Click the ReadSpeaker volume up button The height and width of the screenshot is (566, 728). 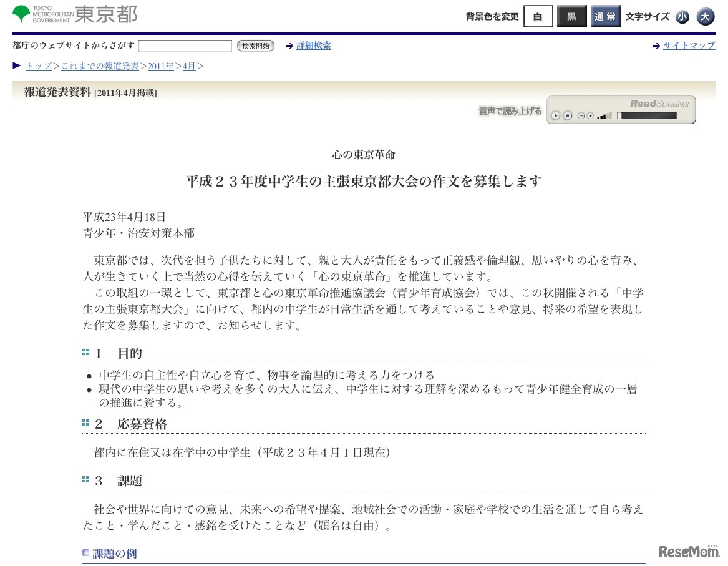pyautogui.click(x=590, y=115)
